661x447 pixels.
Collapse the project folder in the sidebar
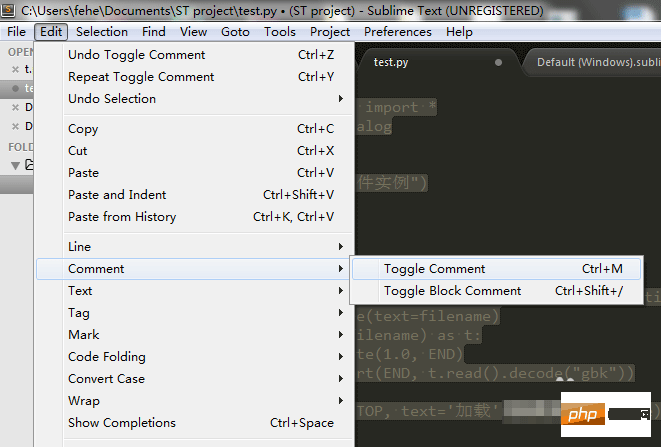(16, 165)
